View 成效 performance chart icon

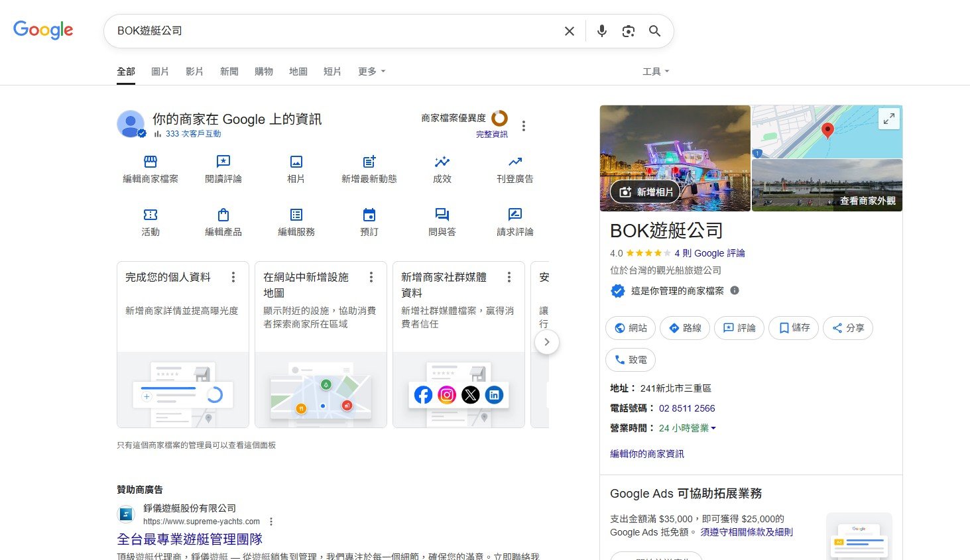[442, 162]
